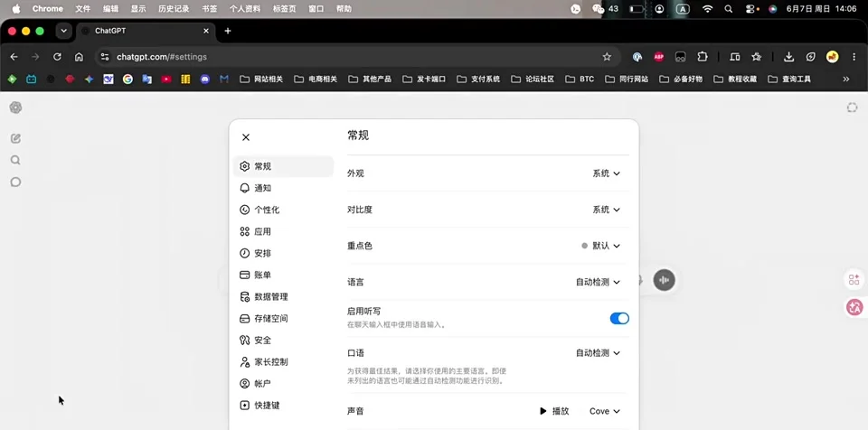Screen dimensions: 868x430
Task: Open the Apple menu
Action: tap(16, 9)
